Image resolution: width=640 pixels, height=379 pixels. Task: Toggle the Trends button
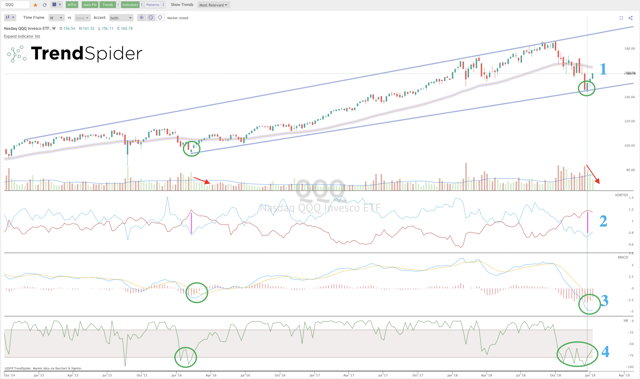(x=108, y=4)
